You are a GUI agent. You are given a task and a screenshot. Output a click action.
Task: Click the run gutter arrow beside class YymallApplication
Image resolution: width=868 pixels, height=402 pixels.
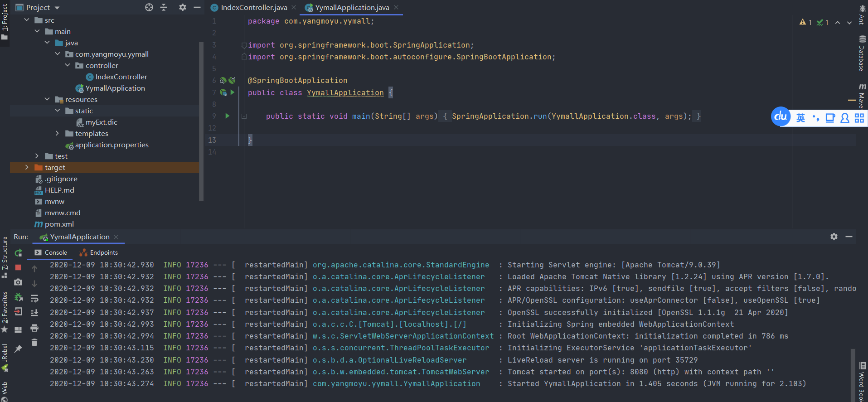[233, 92]
